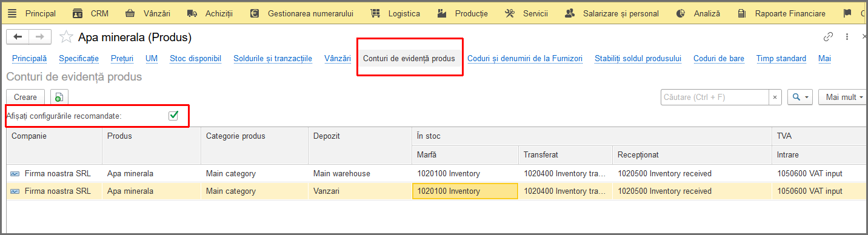Create by copying using the document-plus icon
The width and height of the screenshot is (868, 235).
click(59, 97)
